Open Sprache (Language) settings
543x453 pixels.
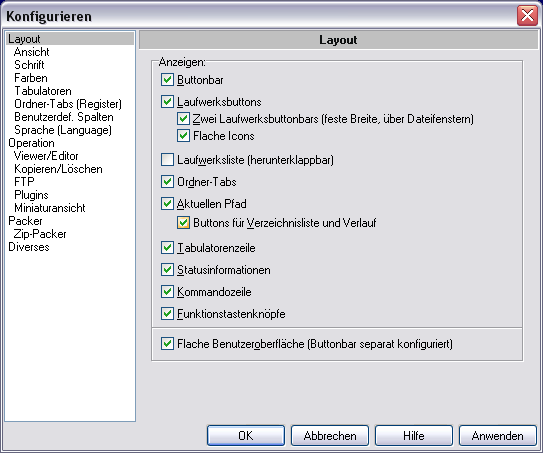click(x=63, y=130)
